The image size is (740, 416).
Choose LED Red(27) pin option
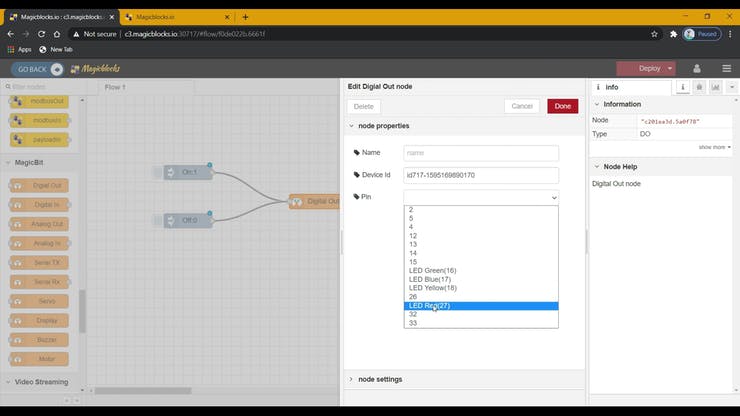[x=481, y=306]
